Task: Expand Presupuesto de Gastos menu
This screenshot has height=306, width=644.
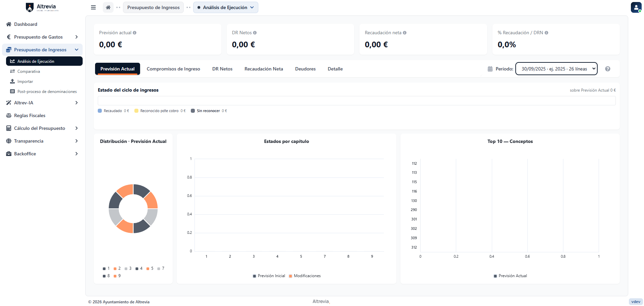Action: pyautogui.click(x=42, y=37)
